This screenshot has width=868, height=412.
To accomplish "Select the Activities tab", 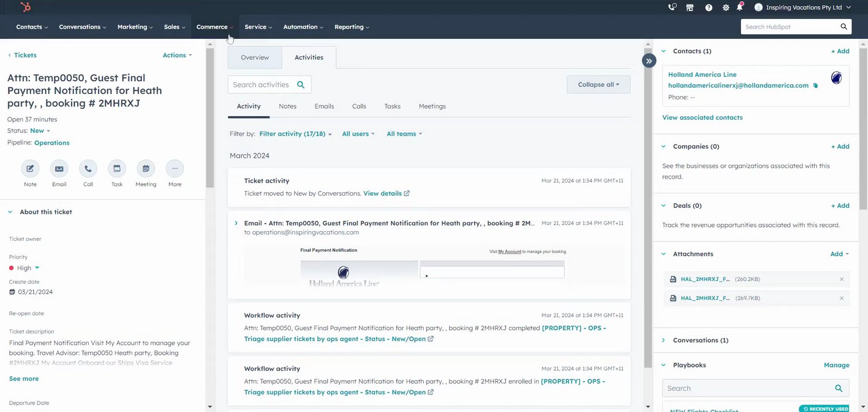I will [309, 58].
